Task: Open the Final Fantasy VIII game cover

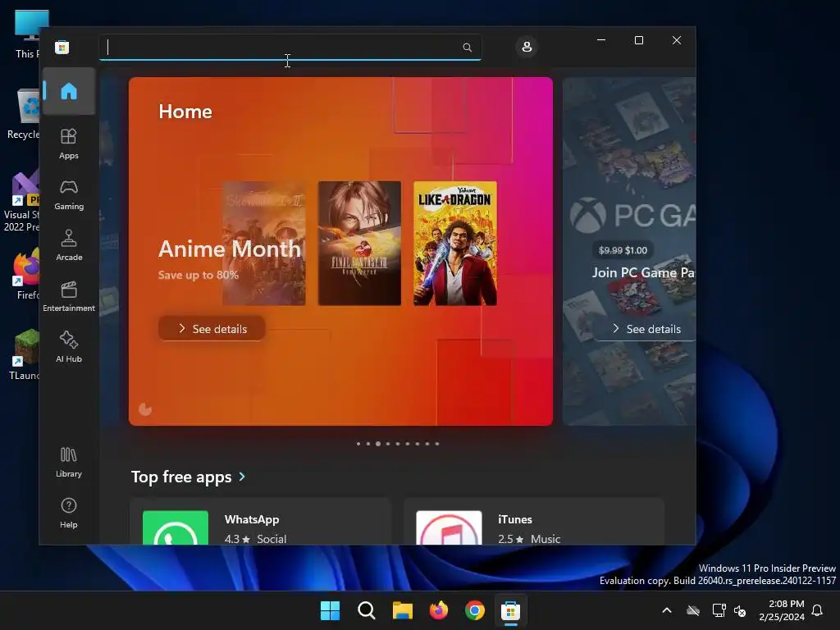Action: (x=359, y=243)
